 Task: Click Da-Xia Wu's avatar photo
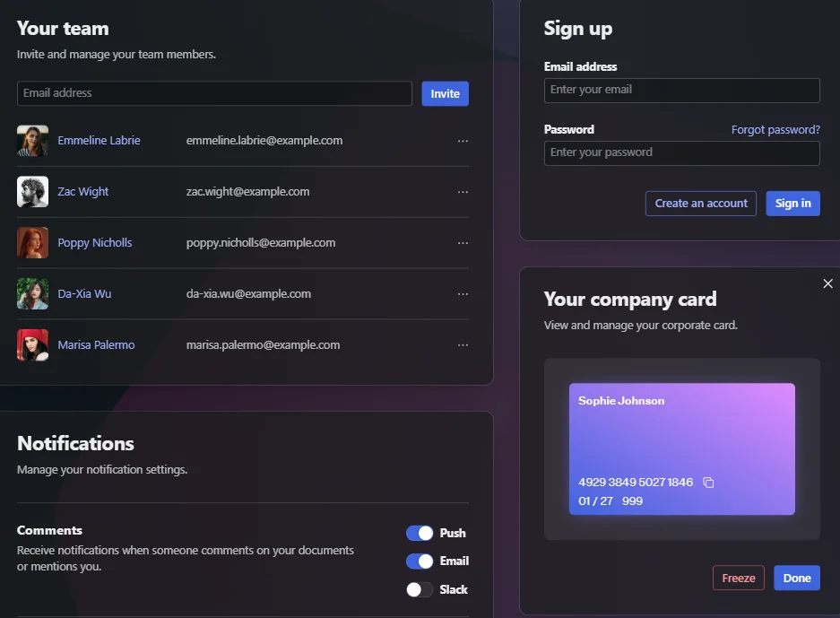tap(32, 294)
